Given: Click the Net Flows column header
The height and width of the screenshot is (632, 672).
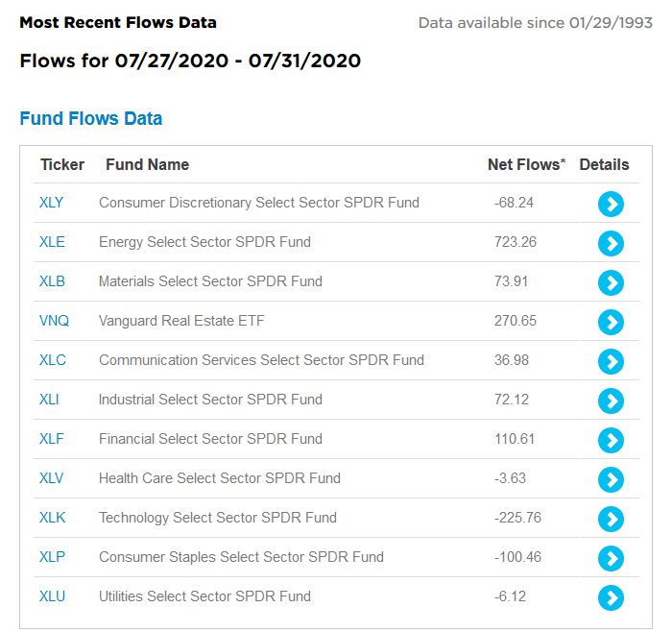Looking at the screenshot, I should pos(526,165).
